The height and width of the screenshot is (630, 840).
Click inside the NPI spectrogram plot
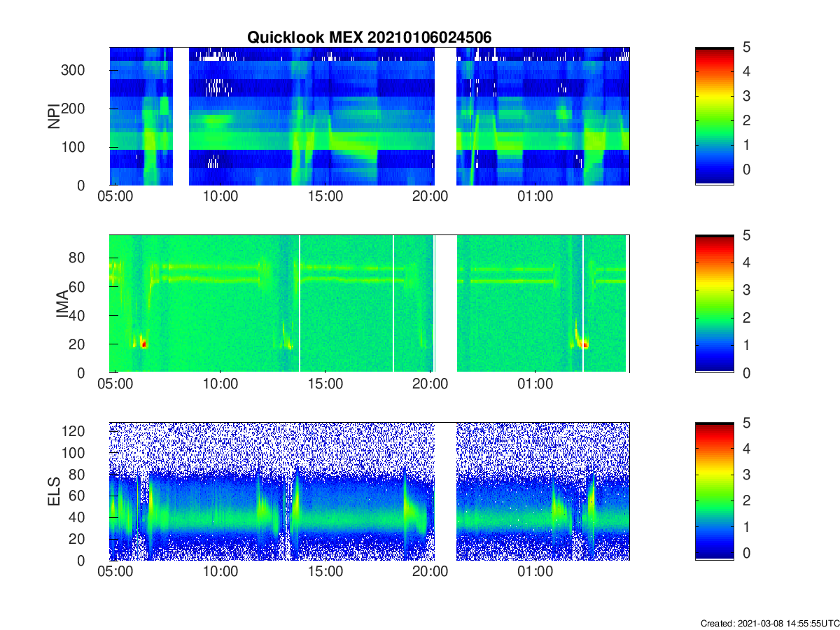coord(370,116)
